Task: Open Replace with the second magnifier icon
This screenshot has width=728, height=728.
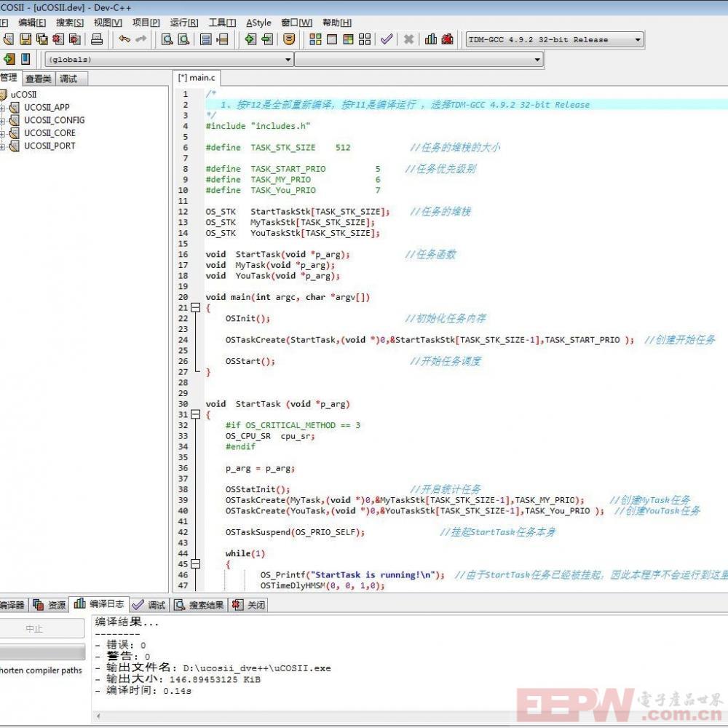Action: tap(184, 39)
